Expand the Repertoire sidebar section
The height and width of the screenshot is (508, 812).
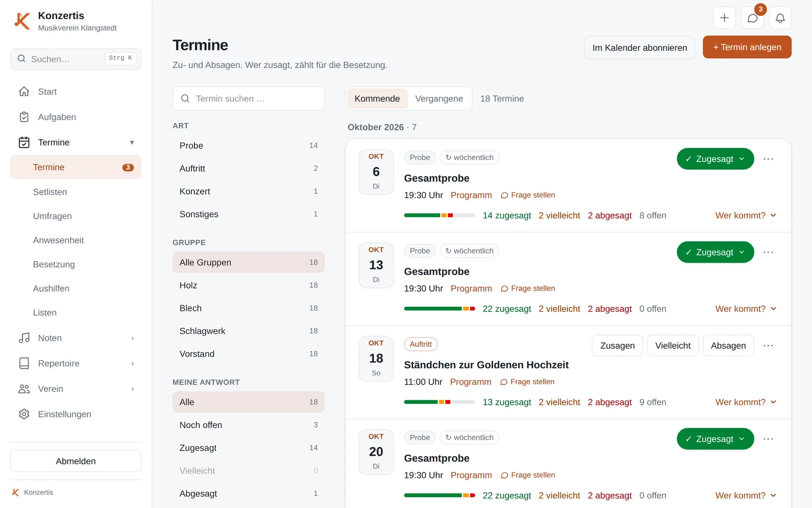[132, 363]
